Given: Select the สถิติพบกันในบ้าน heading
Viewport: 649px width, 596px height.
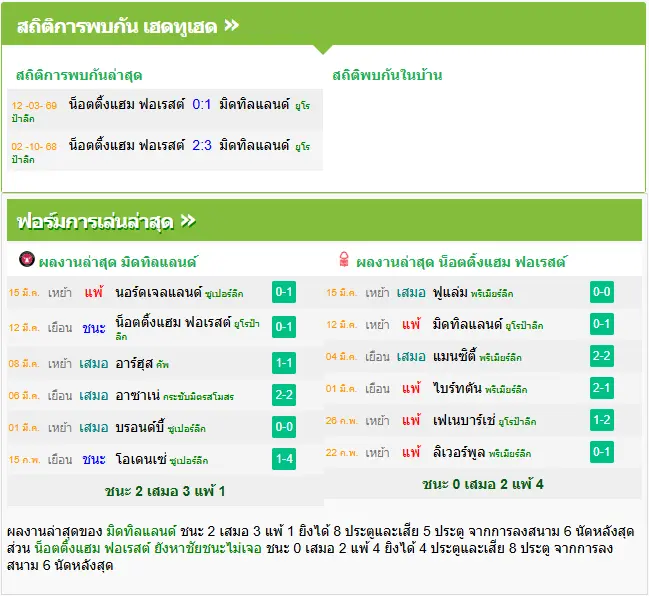Looking at the screenshot, I should pyautogui.click(x=387, y=75).
